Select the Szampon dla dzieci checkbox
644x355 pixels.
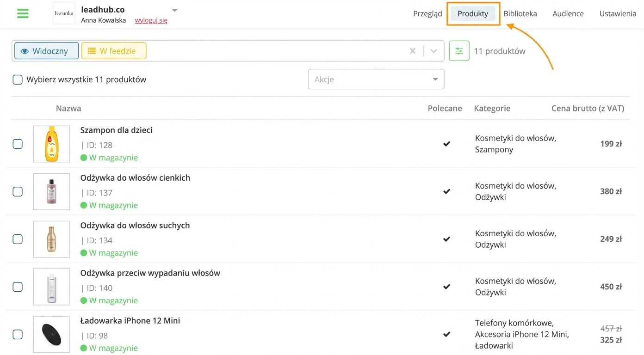[x=18, y=144]
